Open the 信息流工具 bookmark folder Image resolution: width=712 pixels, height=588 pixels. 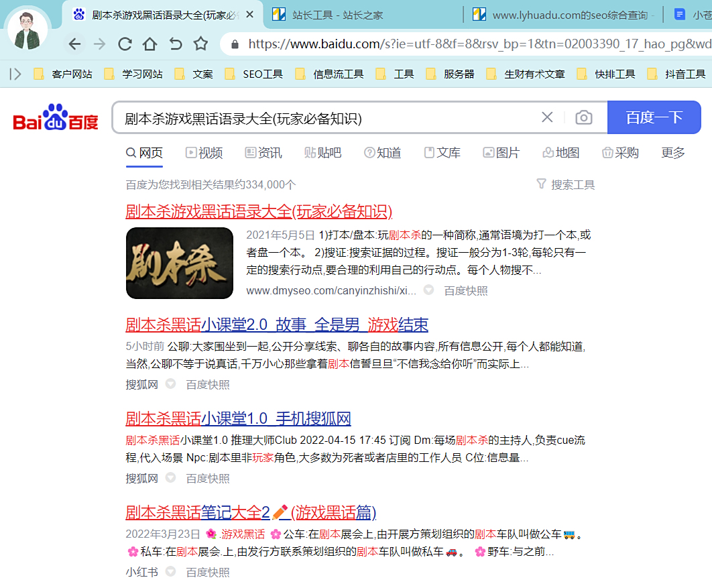(x=330, y=74)
